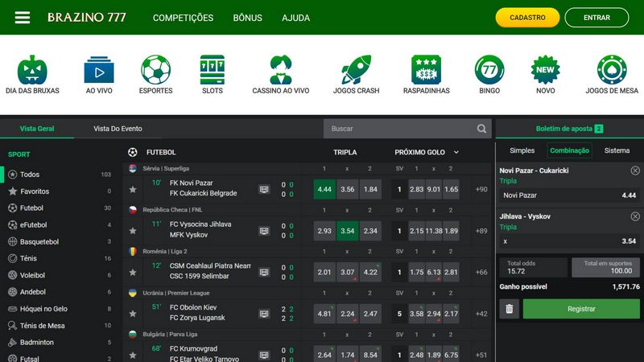This screenshot has height=362, width=644.
Task: Remove Novi Pazar - Cukaricki bet from slip
Action: pyautogui.click(x=635, y=171)
